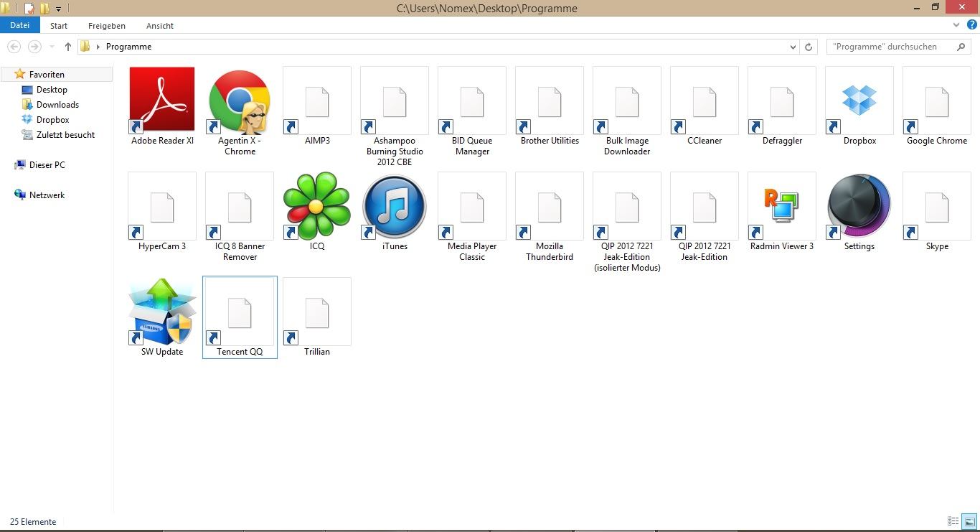Select the Dropbox shortcut in the file list

(859, 106)
